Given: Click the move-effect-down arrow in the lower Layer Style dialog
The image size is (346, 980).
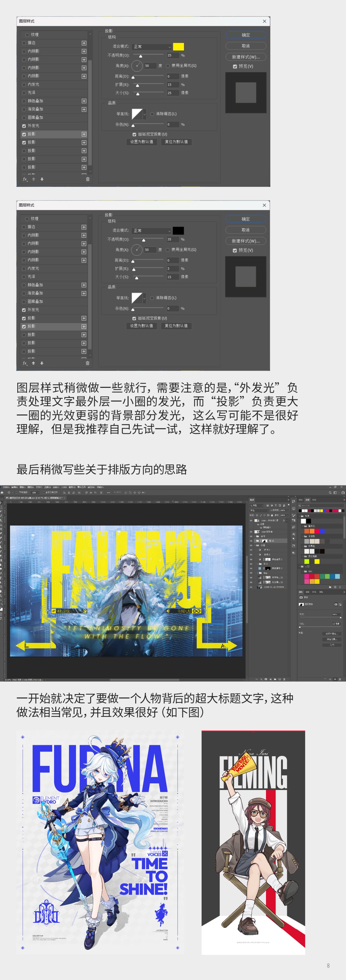Looking at the screenshot, I should tap(42, 363).
